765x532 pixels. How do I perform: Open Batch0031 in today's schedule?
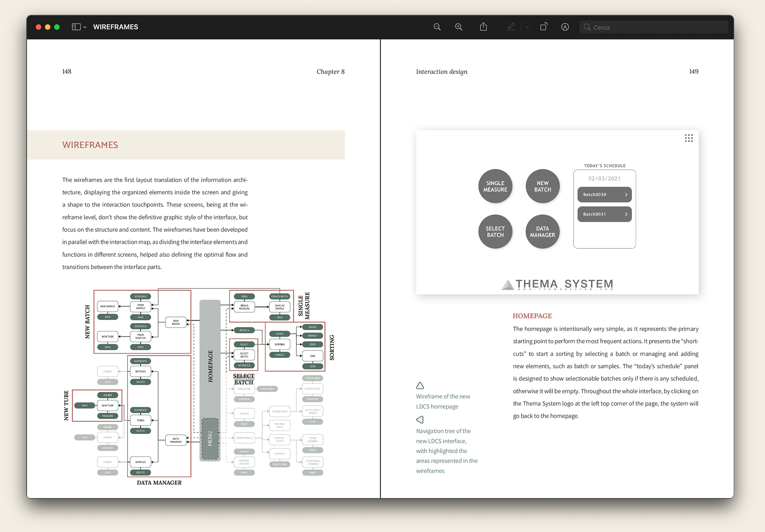tap(604, 214)
